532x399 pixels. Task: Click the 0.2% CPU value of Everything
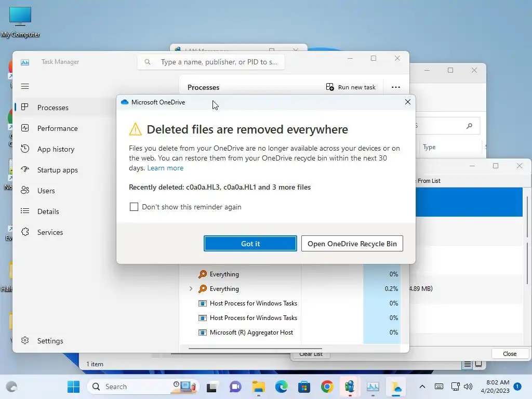pyautogui.click(x=391, y=289)
